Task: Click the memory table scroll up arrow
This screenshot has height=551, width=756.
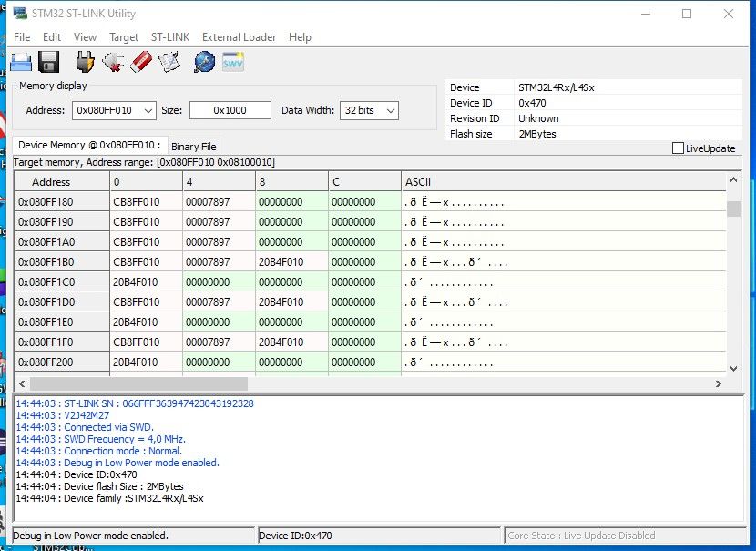Action: [x=733, y=179]
